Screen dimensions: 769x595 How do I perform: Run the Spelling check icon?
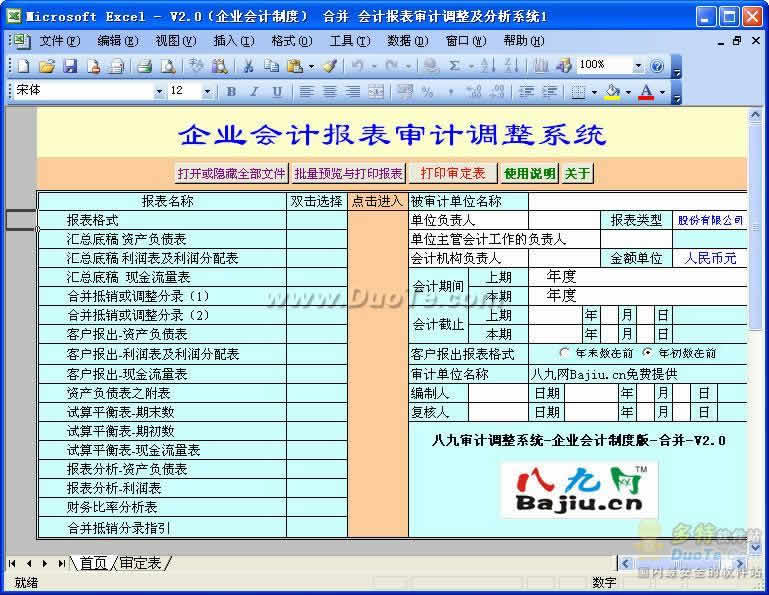click(196, 65)
